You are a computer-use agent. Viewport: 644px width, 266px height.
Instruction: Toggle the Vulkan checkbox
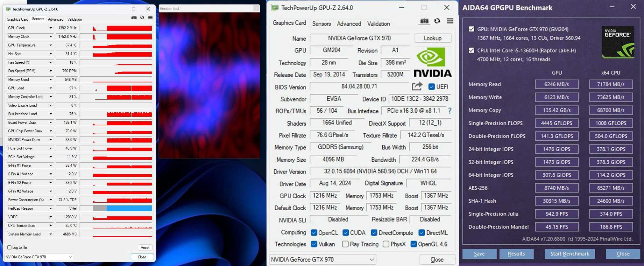click(314, 244)
